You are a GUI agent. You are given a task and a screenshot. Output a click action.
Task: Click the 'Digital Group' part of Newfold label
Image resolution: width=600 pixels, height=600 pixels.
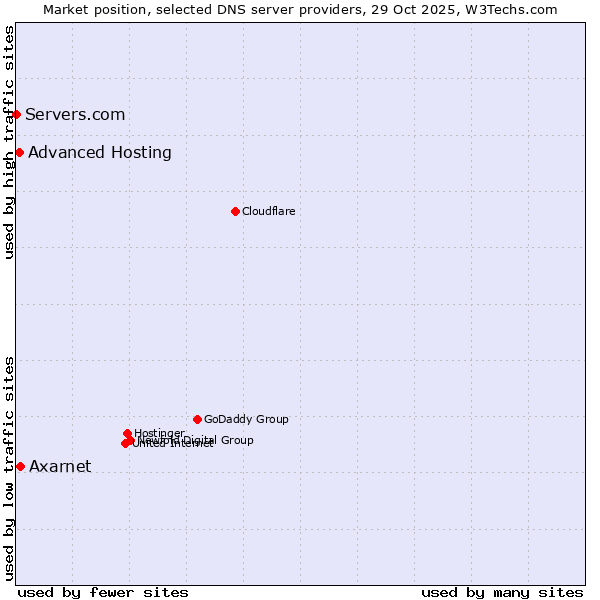(222, 440)
